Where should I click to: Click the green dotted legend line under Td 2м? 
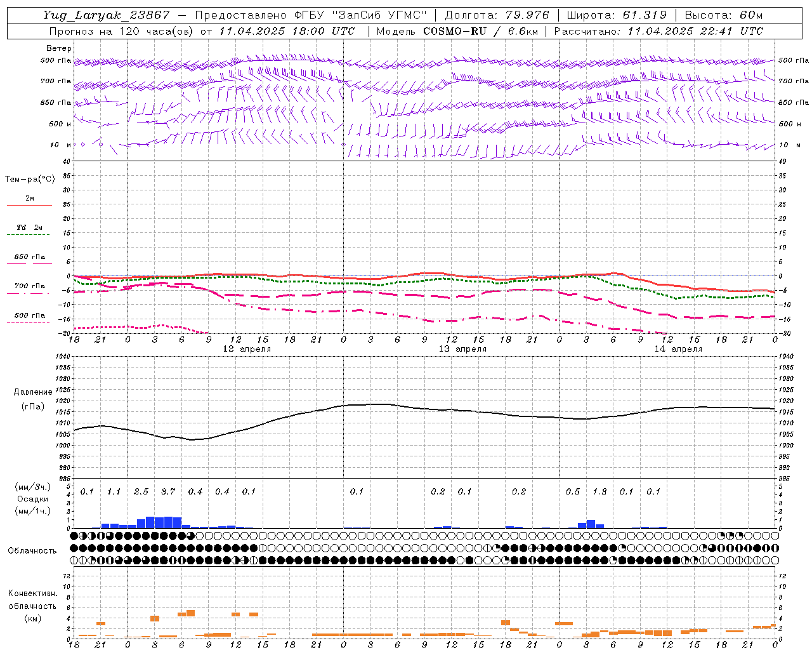pyautogui.click(x=29, y=234)
